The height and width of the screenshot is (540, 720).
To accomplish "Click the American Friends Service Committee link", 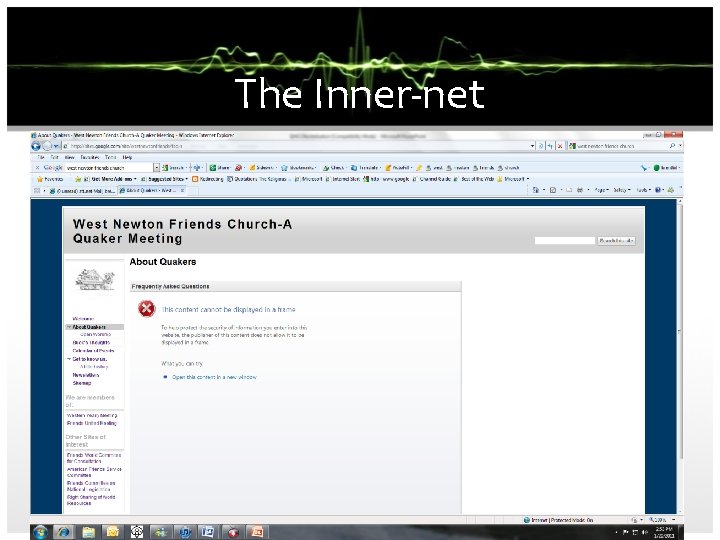I will [94, 472].
